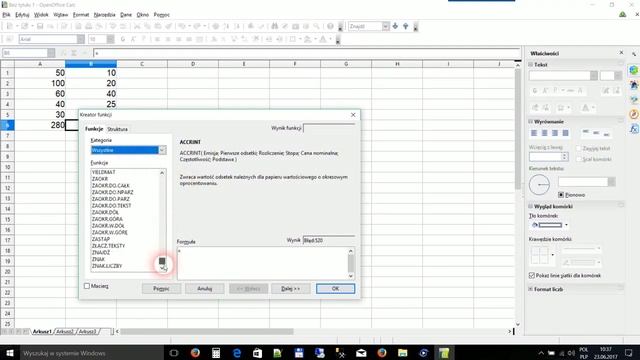Click the Find & Replace binoculars icon
This screenshot has height=360, width=640.
[x=275, y=26]
